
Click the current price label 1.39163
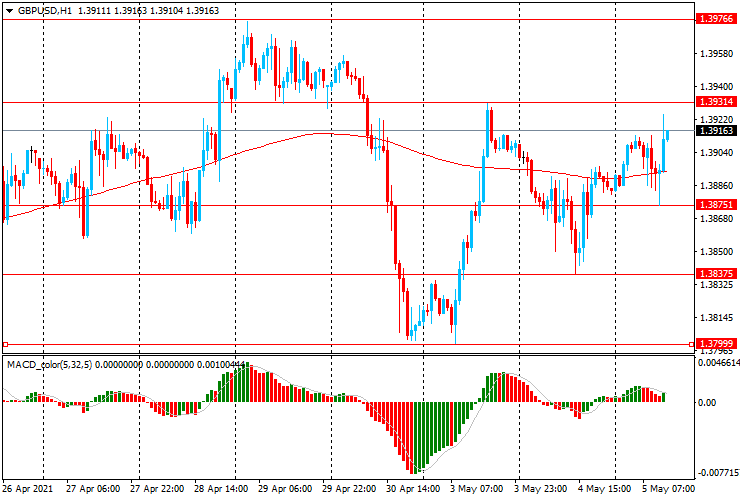(x=716, y=131)
